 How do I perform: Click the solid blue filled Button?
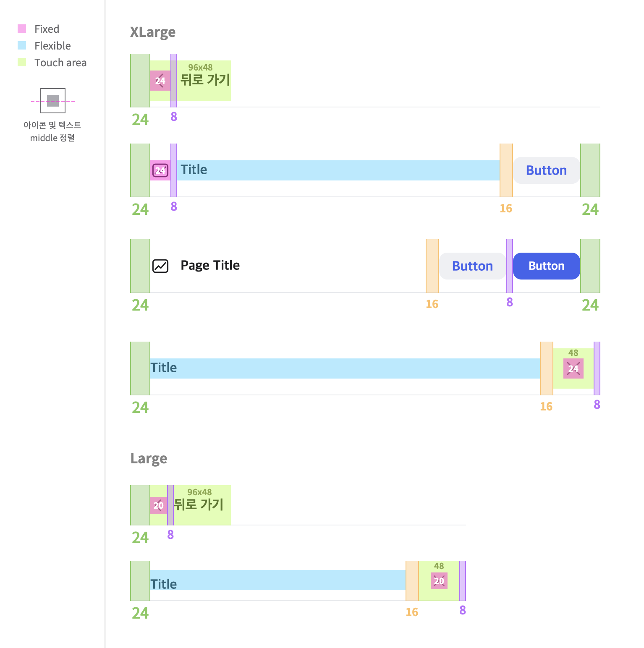[547, 266]
